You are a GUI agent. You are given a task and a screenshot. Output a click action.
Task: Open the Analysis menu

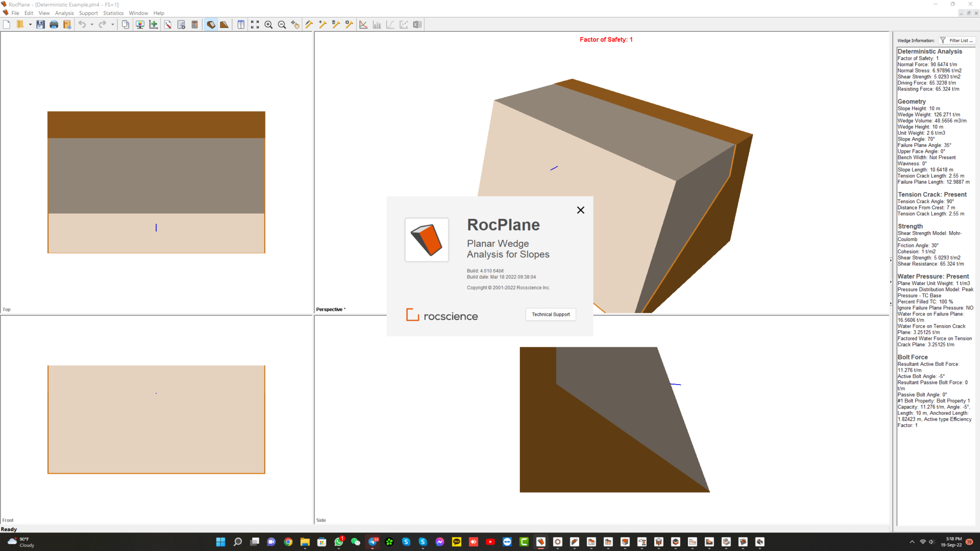tap(64, 13)
